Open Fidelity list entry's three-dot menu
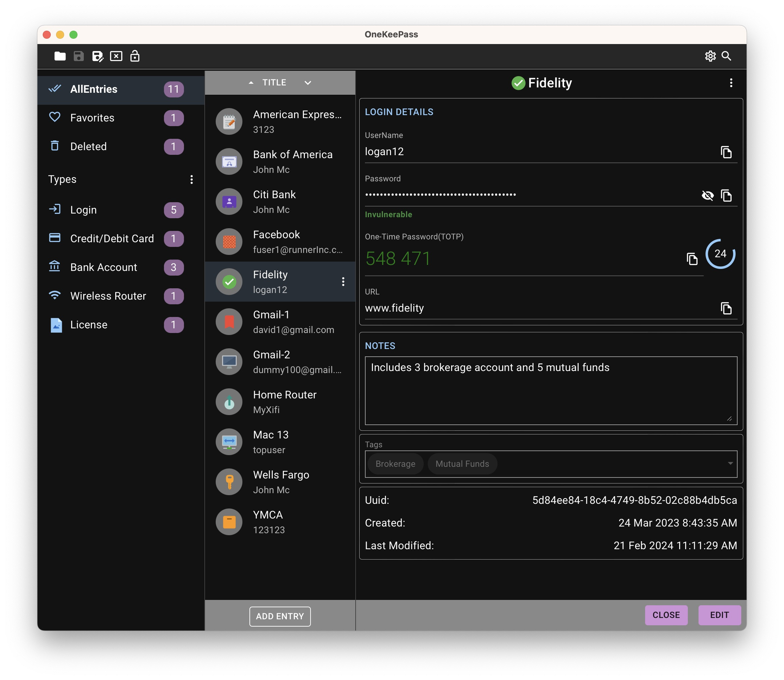 click(x=343, y=282)
